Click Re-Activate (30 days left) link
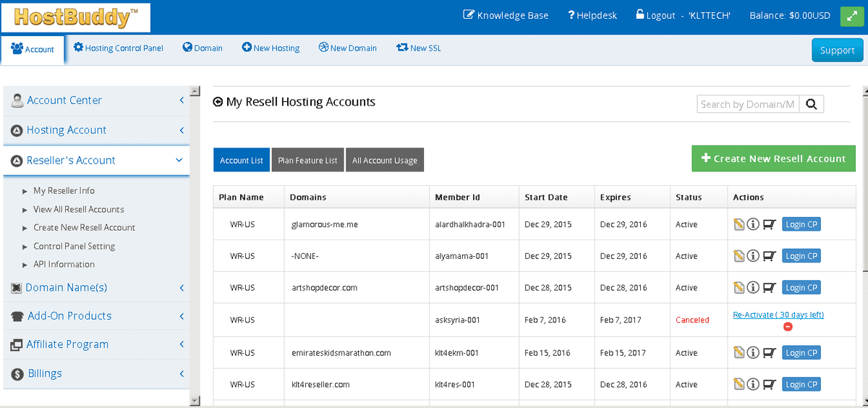The image size is (868, 408). (778, 315)
